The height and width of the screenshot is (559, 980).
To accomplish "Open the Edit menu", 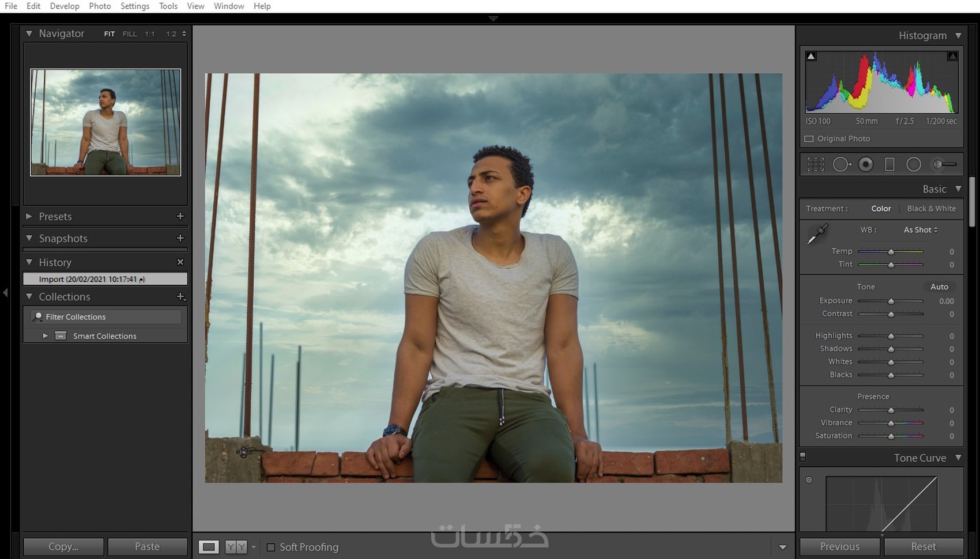I will tap(33, 6).
